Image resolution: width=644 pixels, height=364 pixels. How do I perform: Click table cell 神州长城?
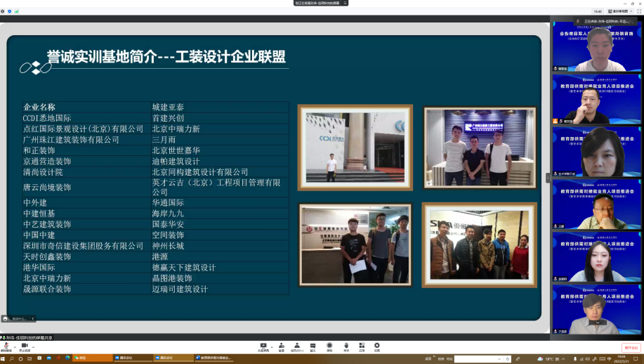(x=220, y=246)
